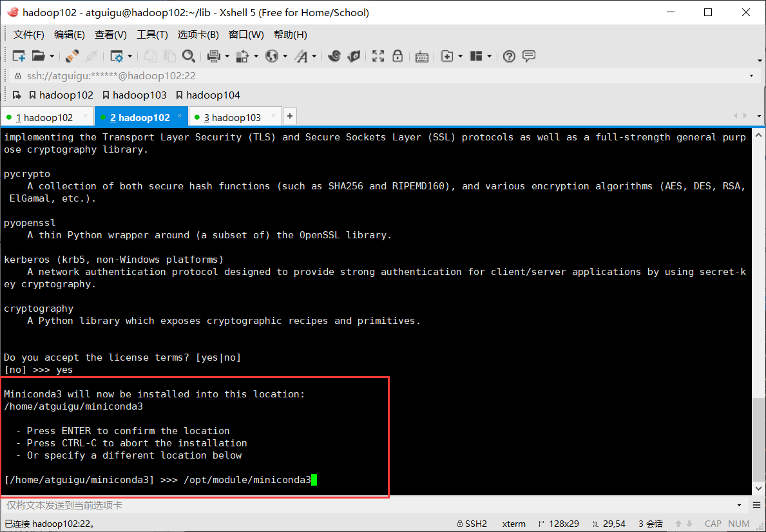Expand the color scheme dropdown arrow
Image resolution: width=766 pixels, height=532 pixels.
coord(256,57)
